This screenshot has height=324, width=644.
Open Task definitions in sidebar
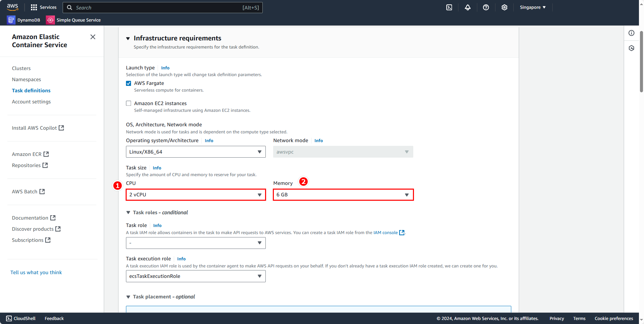pos(31,91)
